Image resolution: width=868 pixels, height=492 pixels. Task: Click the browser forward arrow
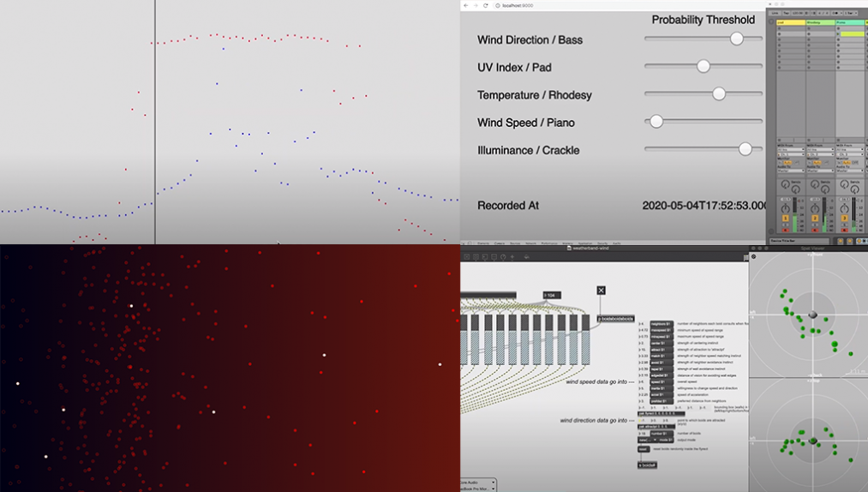[476, 5]
